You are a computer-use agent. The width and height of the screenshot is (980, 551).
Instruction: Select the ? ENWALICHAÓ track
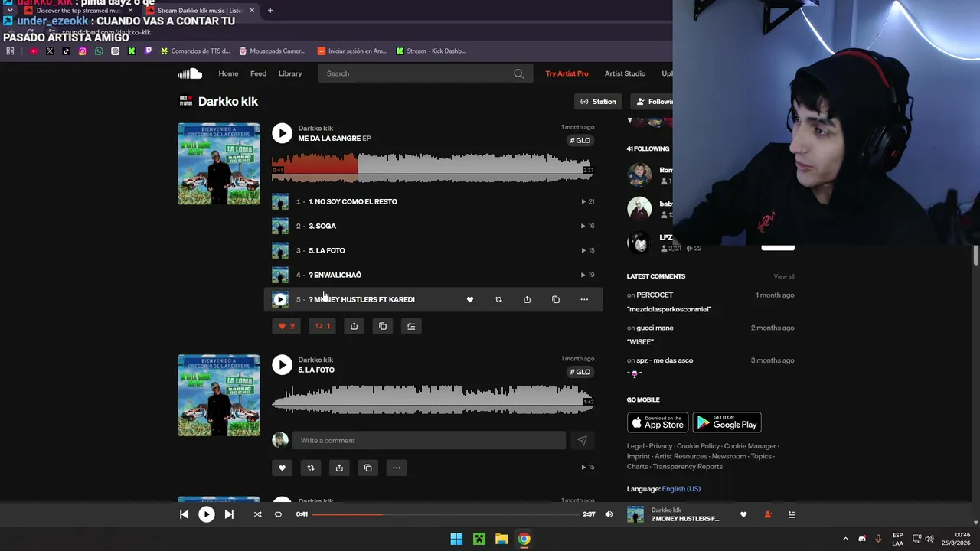click(x=335, y=275)
